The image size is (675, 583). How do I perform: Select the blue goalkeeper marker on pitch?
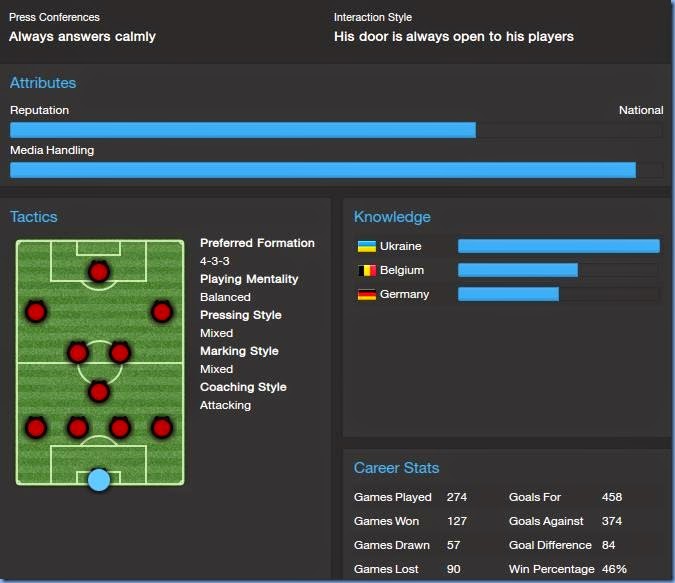click(98, 480)
